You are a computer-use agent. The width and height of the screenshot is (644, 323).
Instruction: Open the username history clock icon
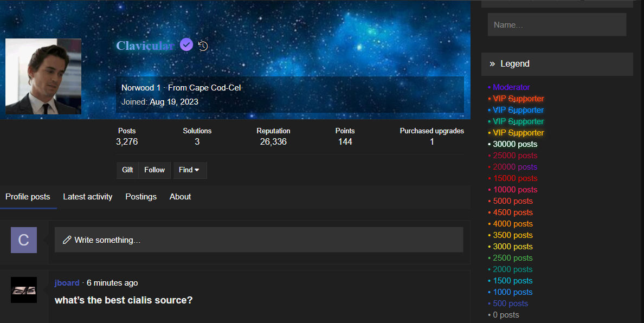coord(203,46)
